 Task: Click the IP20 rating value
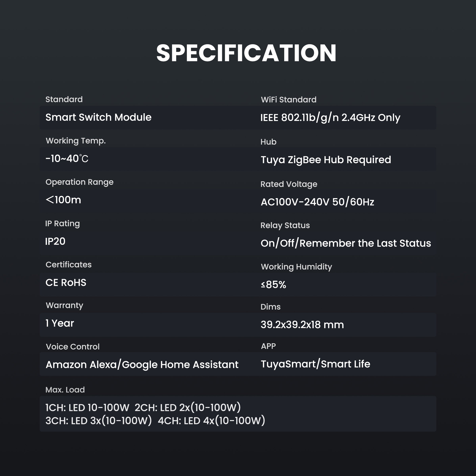[x=55, y=241]
